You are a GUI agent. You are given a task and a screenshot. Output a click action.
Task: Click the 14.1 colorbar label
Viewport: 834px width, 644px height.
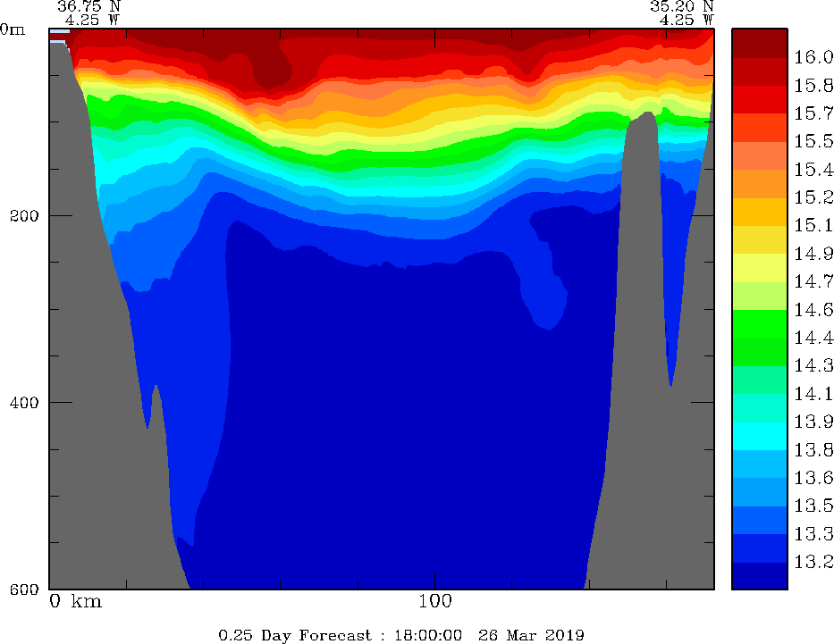tap(813, 394)
